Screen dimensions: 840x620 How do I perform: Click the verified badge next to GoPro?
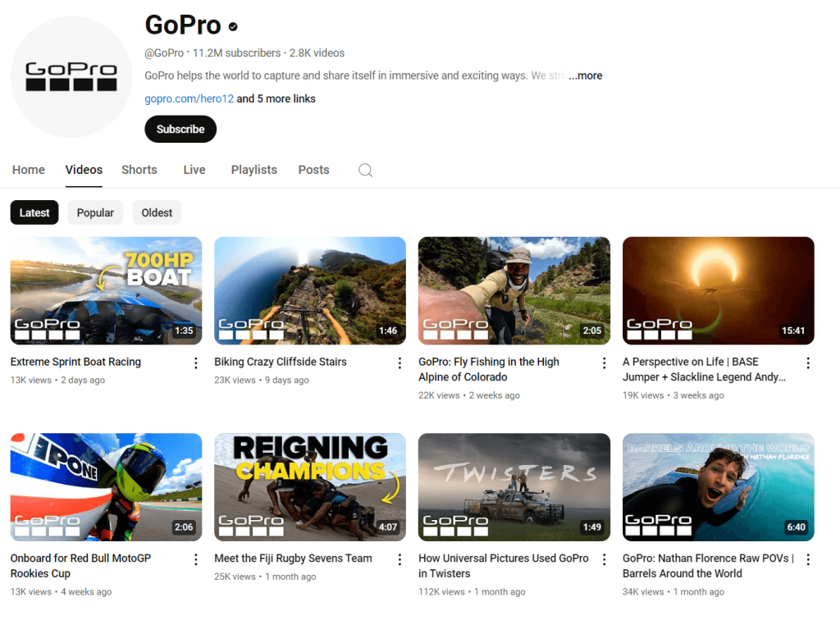232,25
